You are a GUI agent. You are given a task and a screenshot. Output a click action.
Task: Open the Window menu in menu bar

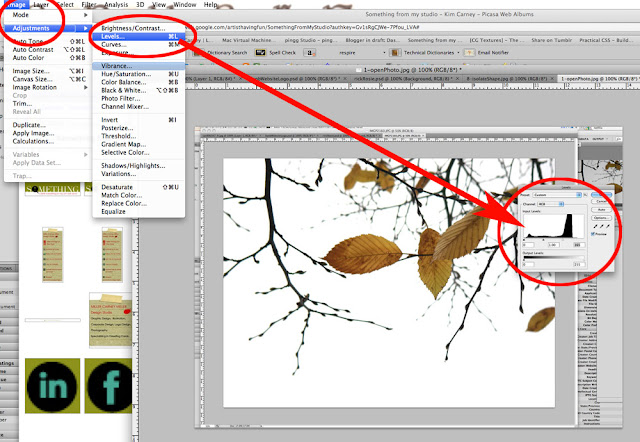tap(185, 4)
